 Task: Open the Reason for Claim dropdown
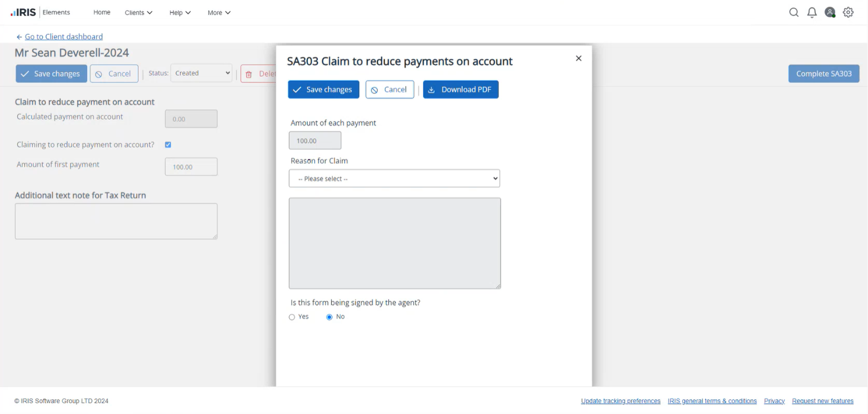(394, 179)
